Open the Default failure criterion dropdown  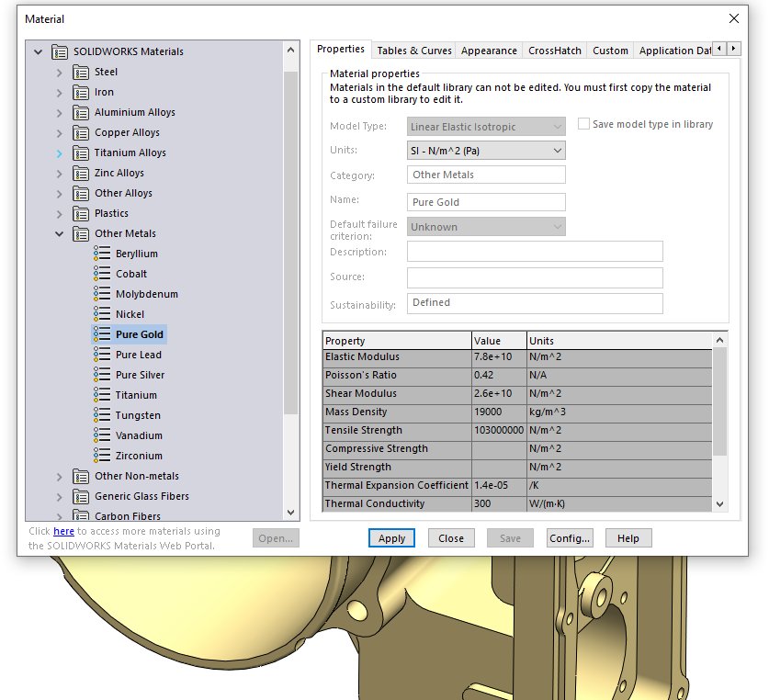click(x=486, y=227)
